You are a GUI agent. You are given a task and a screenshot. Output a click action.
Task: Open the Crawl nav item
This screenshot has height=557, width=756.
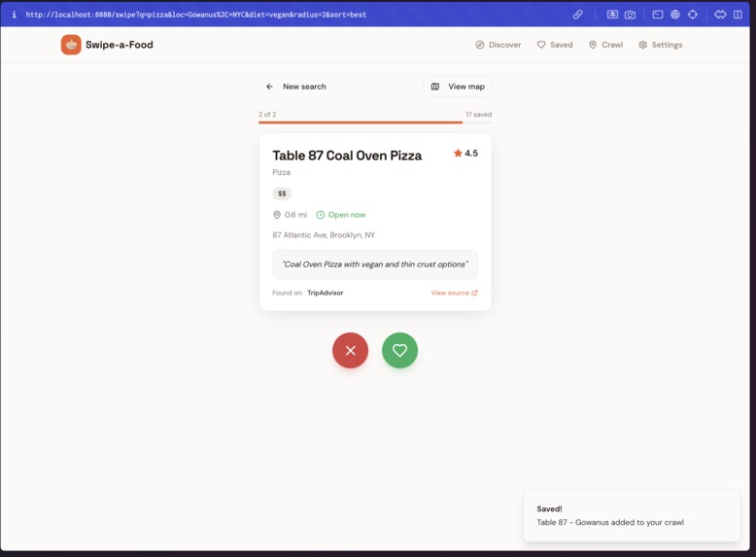tap(606, 45)
